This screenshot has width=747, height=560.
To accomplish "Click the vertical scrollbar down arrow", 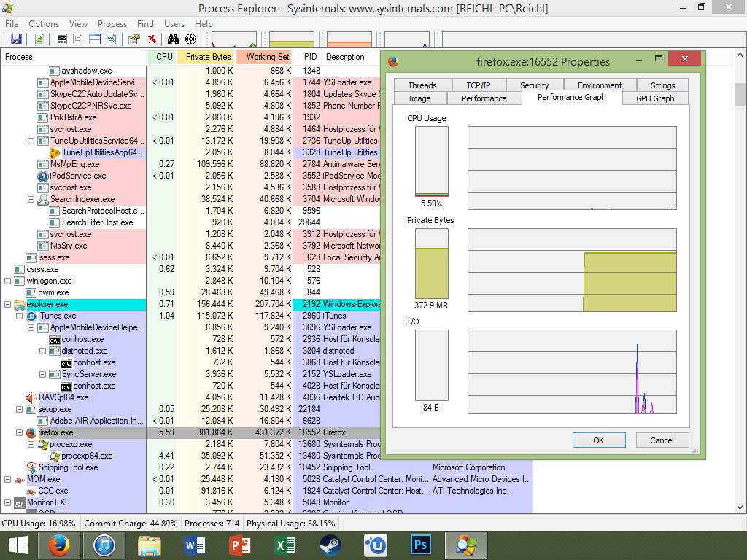I will click(x=740, y=507).
